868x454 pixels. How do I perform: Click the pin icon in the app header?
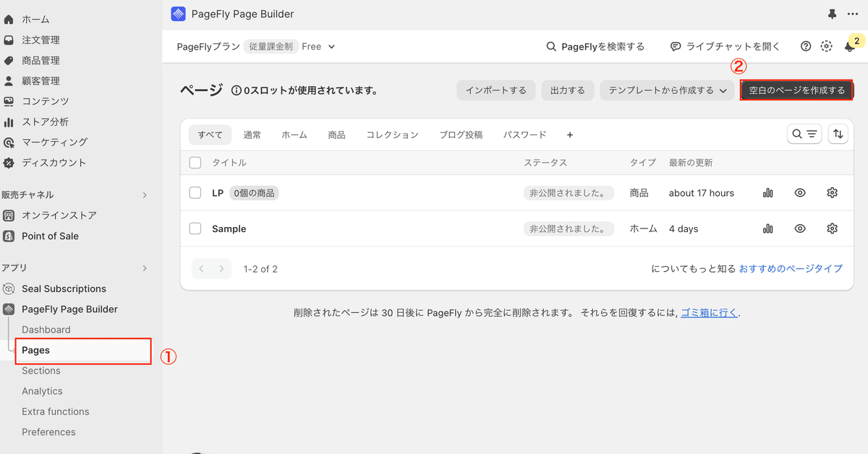[832, 14]
